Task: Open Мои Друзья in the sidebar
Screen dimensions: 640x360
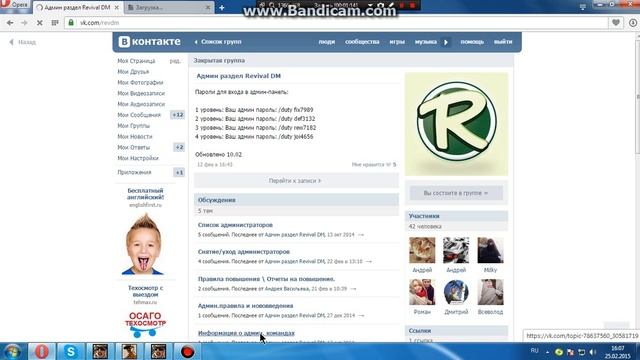Action: coord(133,71)
